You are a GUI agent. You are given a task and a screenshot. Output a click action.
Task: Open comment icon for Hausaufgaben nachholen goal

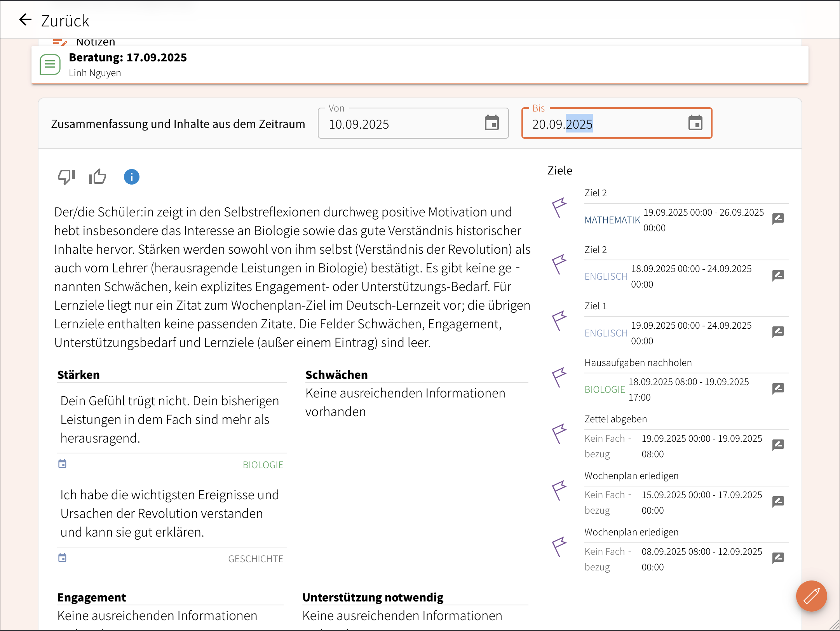pos(778,389)
